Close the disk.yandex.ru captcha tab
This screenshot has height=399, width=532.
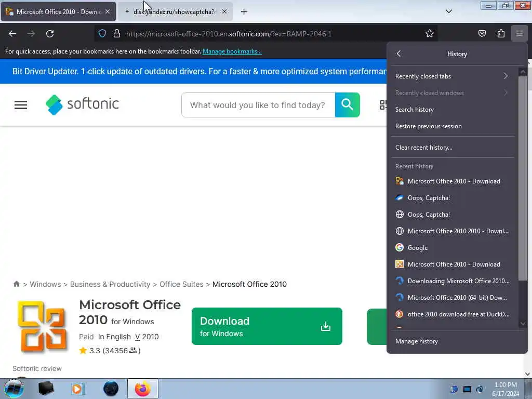(224, 11)
